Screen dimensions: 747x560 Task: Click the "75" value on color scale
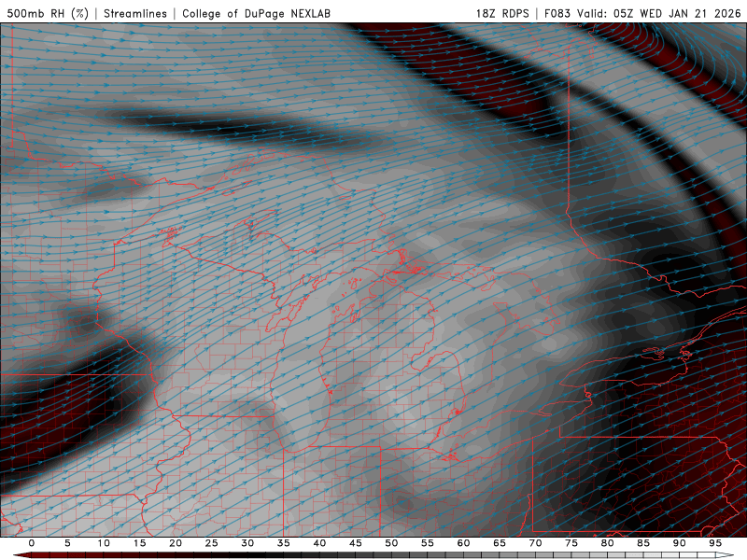point(571,543)
